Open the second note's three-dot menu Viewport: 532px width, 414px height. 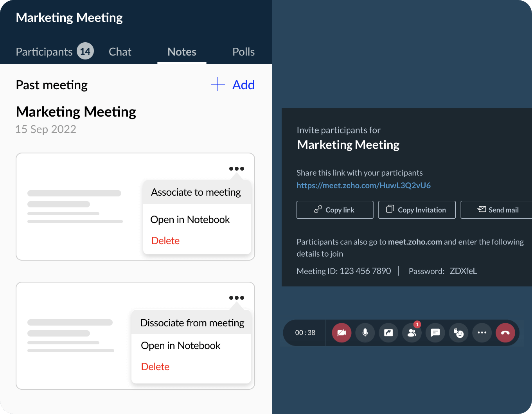click(237, 298)
